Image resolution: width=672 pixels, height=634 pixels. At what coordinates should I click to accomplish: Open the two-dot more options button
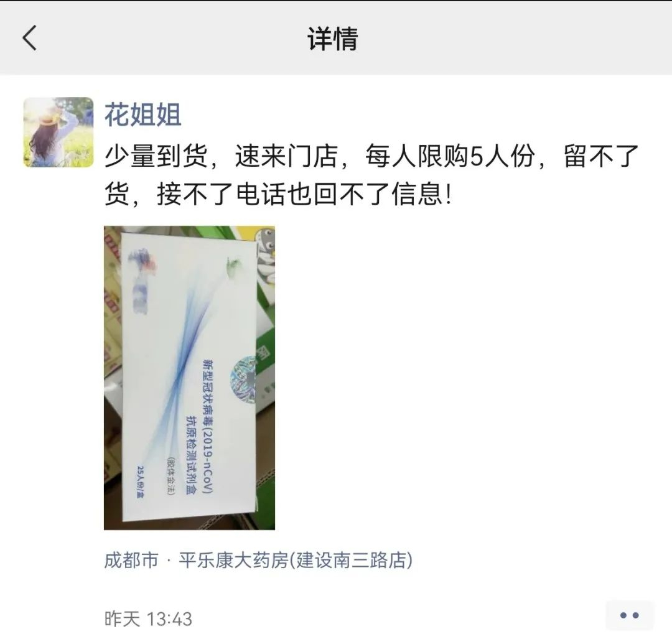pyautogui.click(x=630, y=615)
